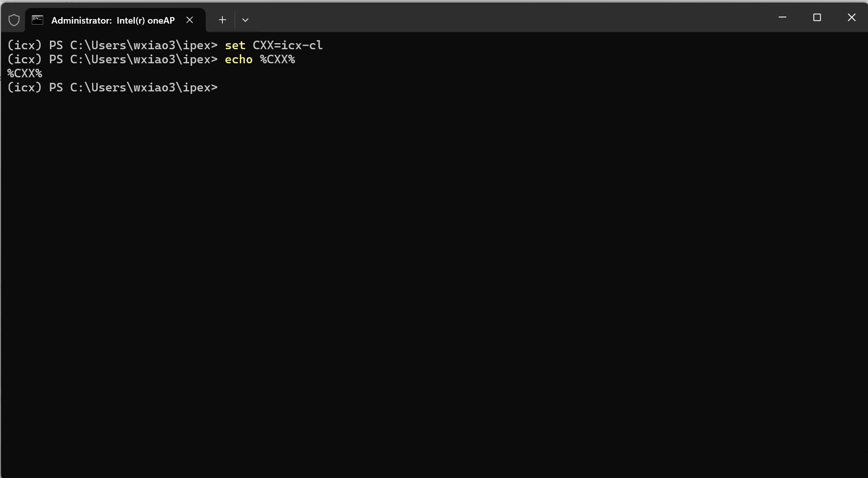Click the "CXX=icx-cl" argument text

coord(287,45)
